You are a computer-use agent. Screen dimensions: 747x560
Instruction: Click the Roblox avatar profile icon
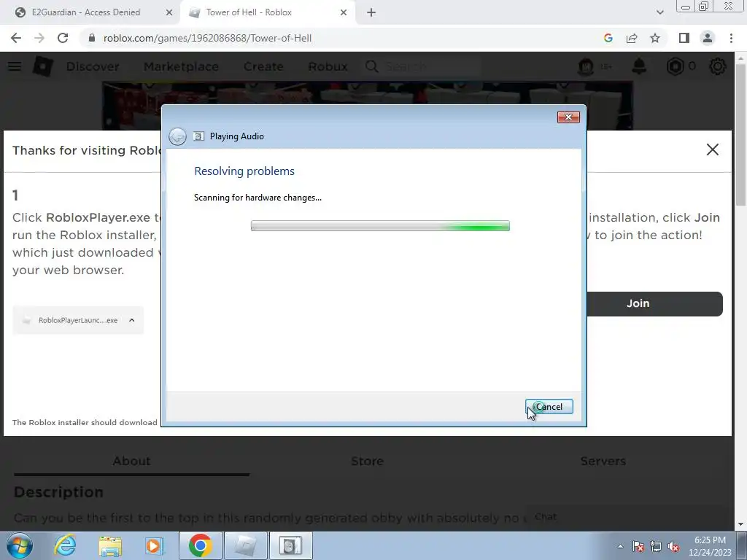(586, 66)
